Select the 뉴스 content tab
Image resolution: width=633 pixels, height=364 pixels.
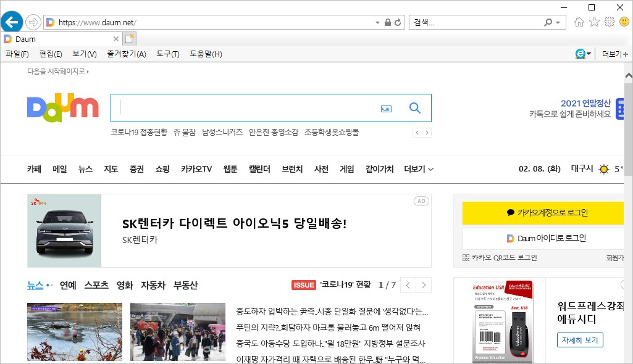tap(35, 286)
